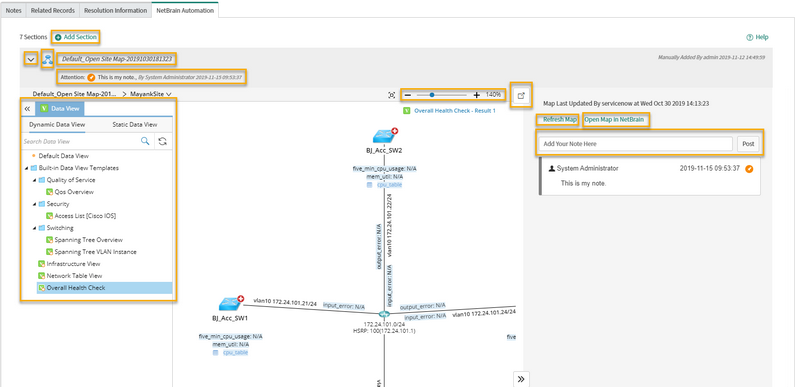Open map in new window icon
This screenshot has height=387, width=796.
520,95
